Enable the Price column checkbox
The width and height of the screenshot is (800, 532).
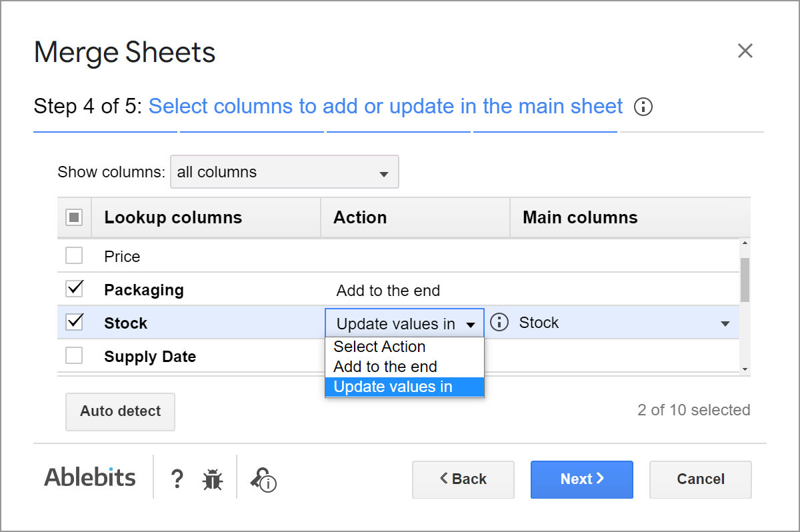click(x=74, y=255)
